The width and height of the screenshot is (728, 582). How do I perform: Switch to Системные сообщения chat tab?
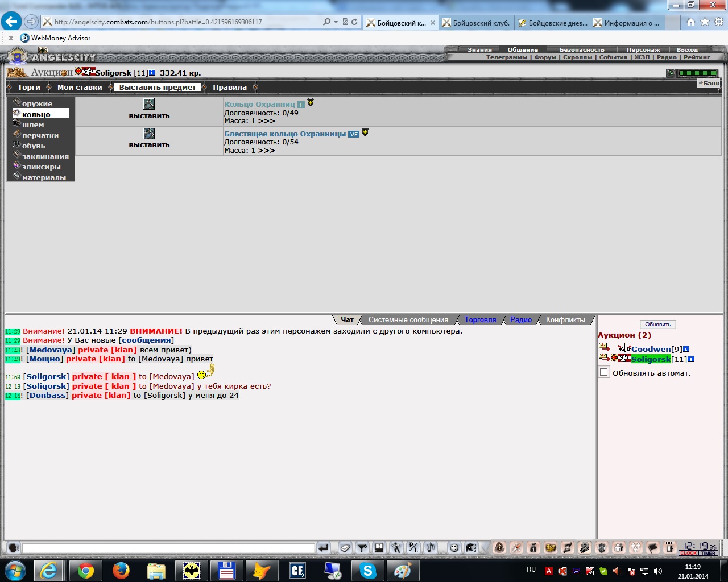408,320
